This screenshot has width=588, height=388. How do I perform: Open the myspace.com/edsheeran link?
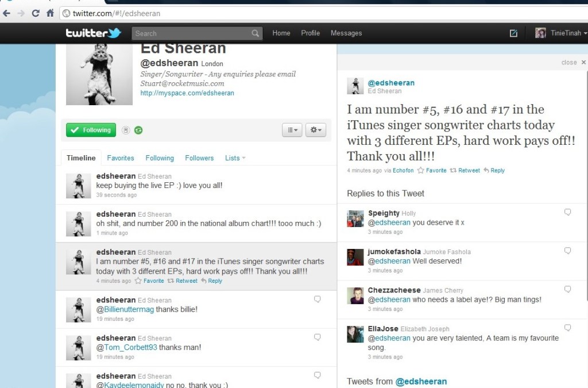pyautogui.click(x=187, y=93)
